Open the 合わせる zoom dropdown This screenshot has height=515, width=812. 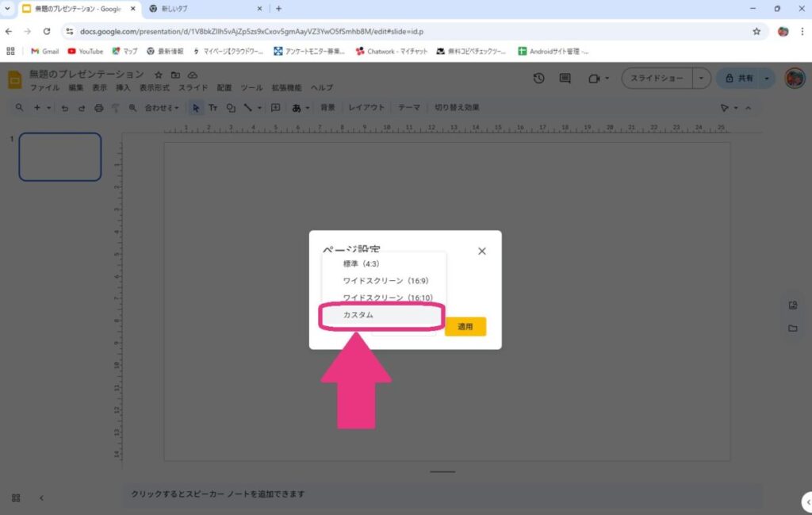162,108
